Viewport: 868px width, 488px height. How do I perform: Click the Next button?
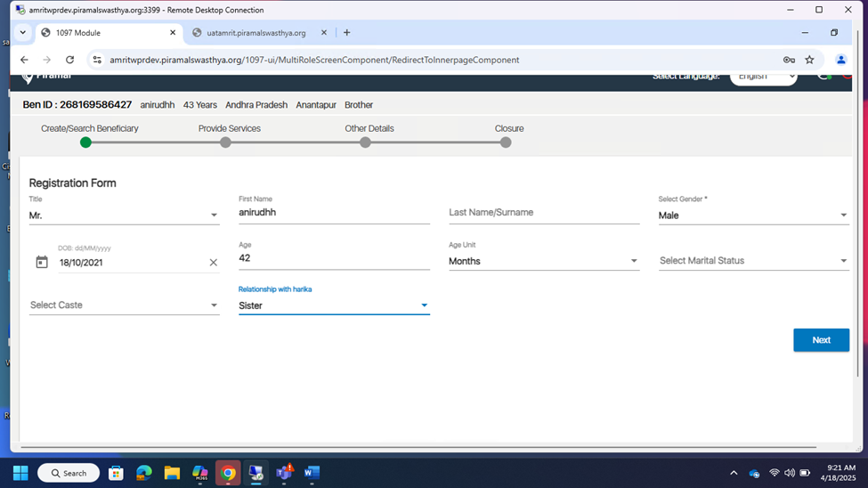tap(821, 340)
